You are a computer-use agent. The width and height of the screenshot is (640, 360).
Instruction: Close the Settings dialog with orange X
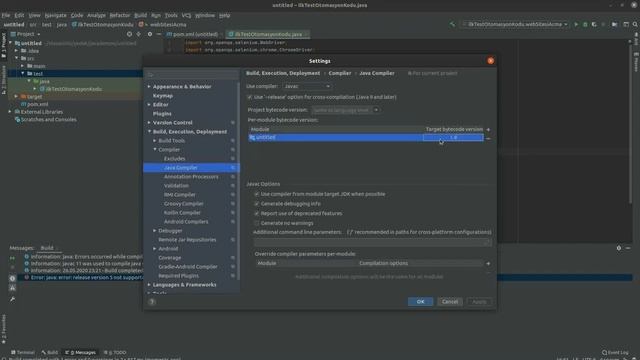point(491,61)
